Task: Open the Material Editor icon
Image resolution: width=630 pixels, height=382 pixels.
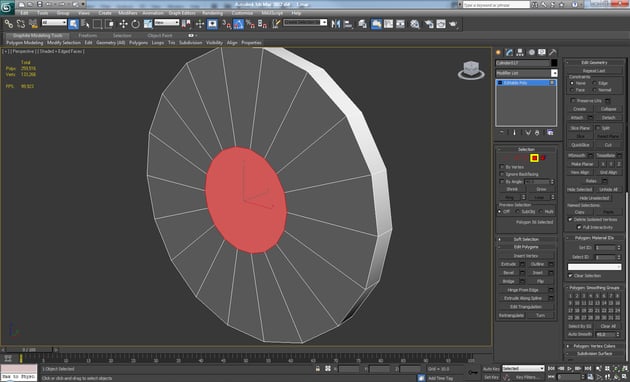Action: click(x=415, y=24)
